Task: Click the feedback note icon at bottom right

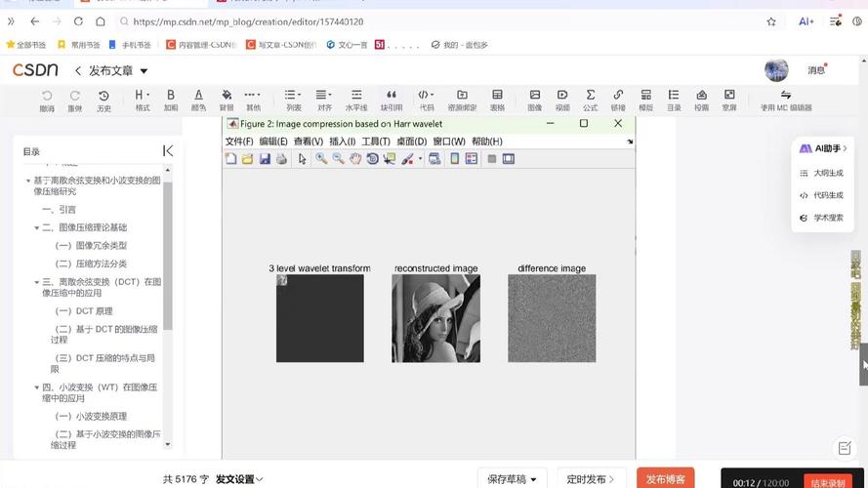Action: [x=845, y=448]
